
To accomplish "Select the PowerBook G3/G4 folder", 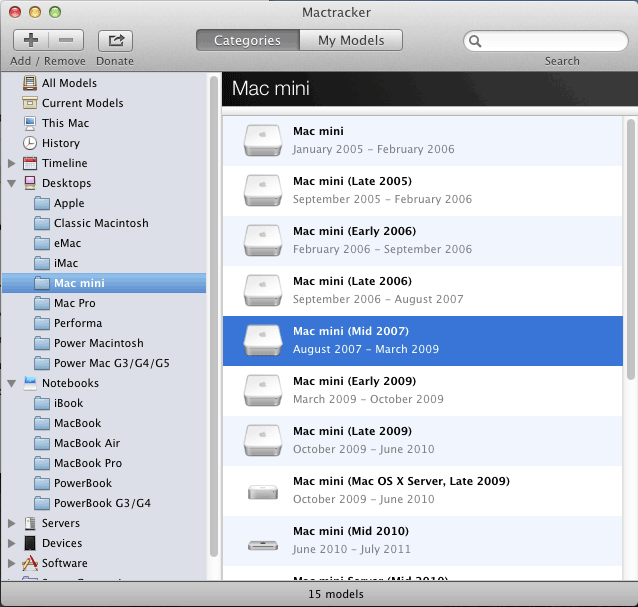I will (x=104, y=503).
